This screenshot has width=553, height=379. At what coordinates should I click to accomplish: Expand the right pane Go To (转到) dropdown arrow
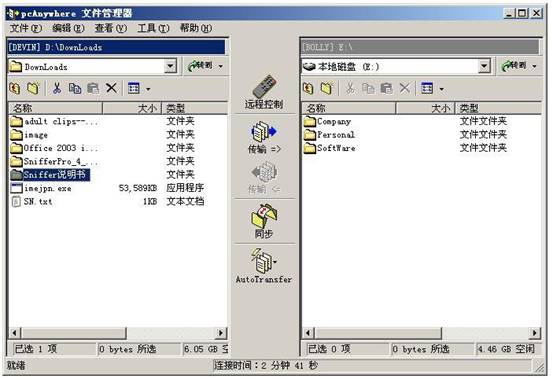pos(535,66)
